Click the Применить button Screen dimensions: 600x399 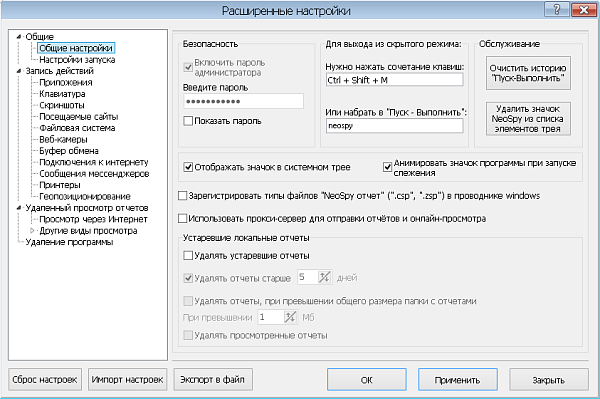point(458,380)
